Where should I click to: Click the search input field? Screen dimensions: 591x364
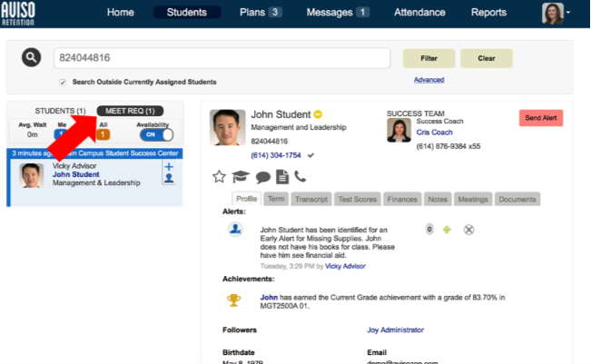click(222, 58)
